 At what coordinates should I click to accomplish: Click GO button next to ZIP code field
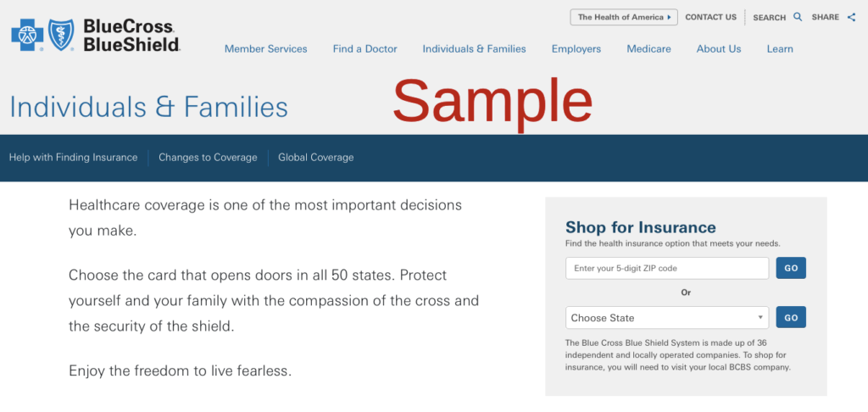(x=791, y=268)
